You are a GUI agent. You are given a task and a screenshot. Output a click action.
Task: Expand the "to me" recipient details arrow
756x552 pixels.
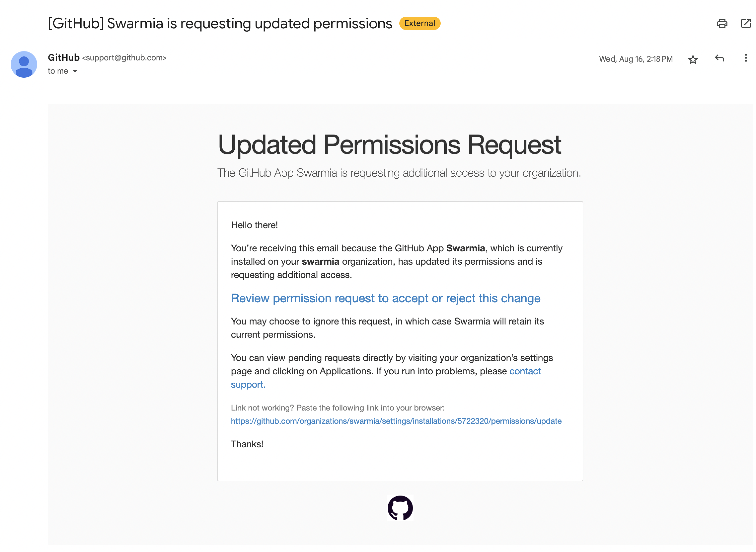click(x=75, y=71)
